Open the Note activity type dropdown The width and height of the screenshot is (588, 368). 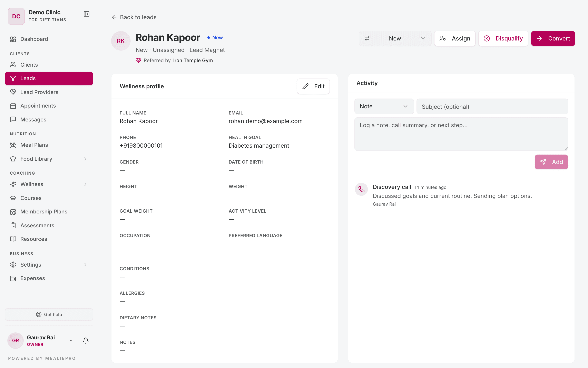(384, 106)
